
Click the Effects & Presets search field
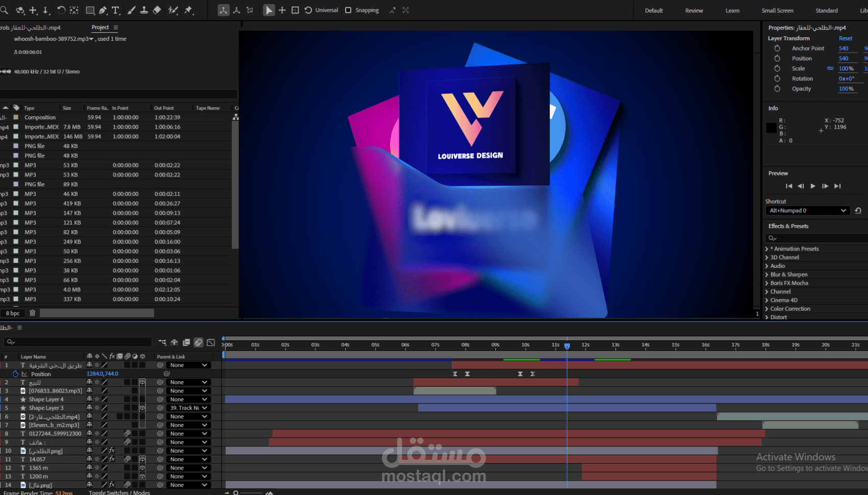point(816,238)
